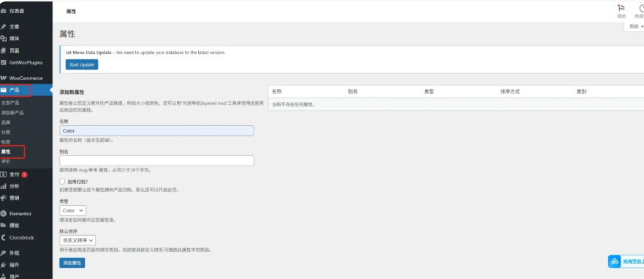Screen dimensions: 644x279
Task: Open the GetWooPlugins sidebar icon
Action: tap(3, 62)
